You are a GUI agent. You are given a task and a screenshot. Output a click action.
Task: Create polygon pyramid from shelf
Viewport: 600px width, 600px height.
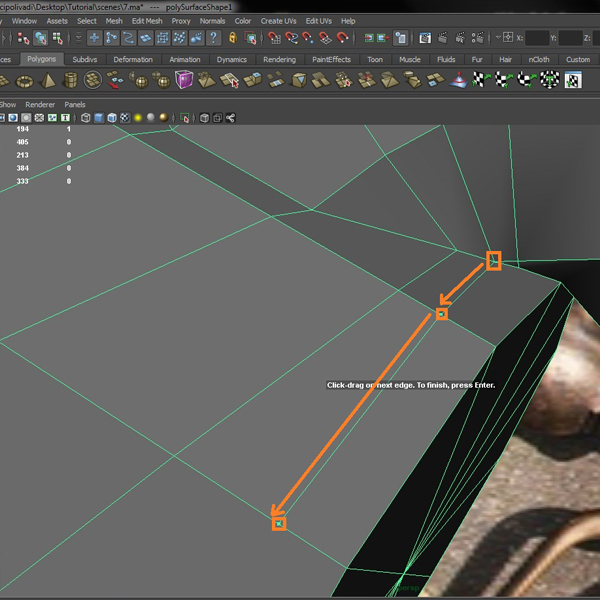(x=48, y=80)
